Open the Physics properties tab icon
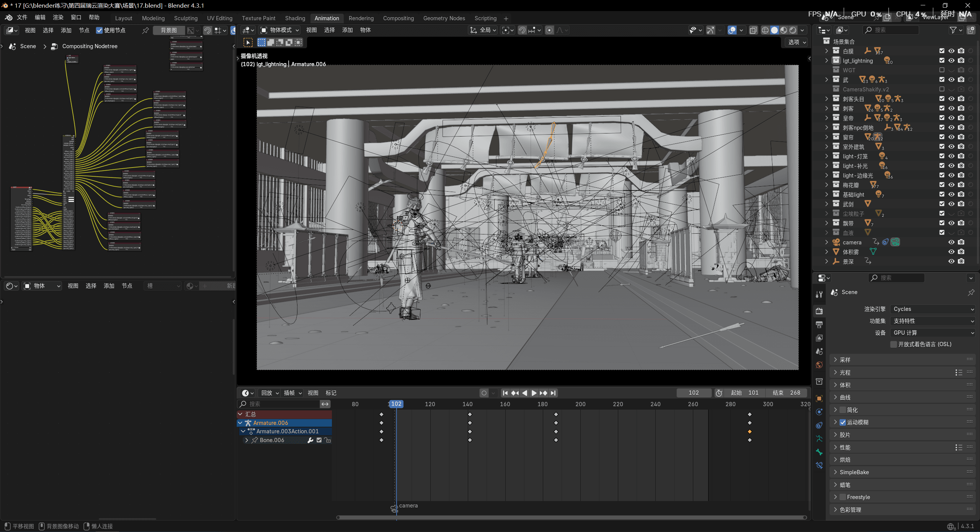This screenshot has width=980, height=532. (819, 412)
